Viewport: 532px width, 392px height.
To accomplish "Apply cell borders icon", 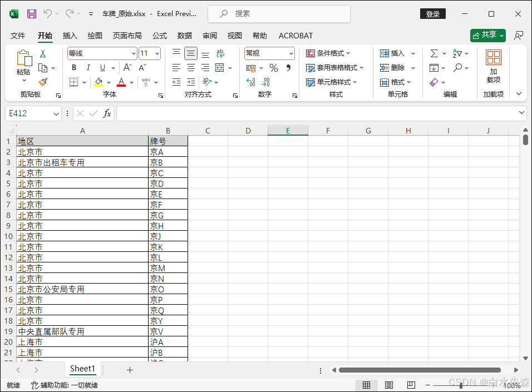I will (73, 82).
